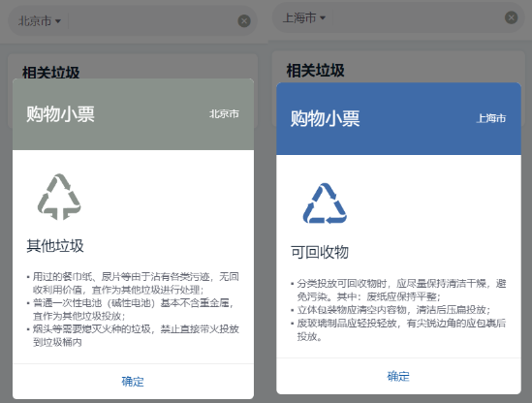This screenshot has width=532, height=403.
Task: Click the blue header color band
Action: (x=398, y=119)
